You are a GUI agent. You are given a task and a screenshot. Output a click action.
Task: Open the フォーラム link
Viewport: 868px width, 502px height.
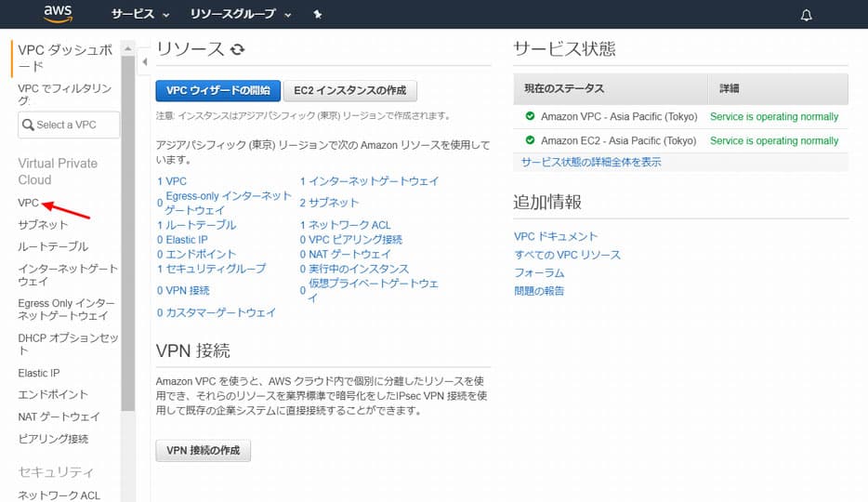pos(539,273)
